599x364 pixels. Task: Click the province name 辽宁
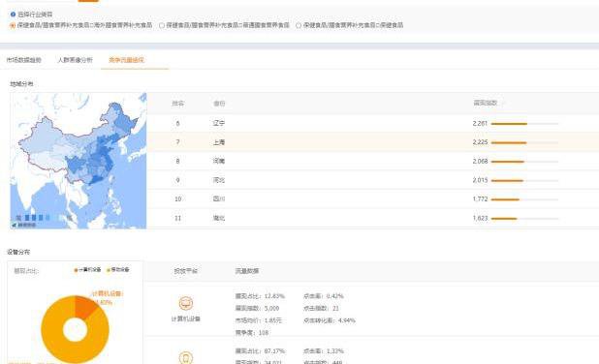[x=219, y=123]
